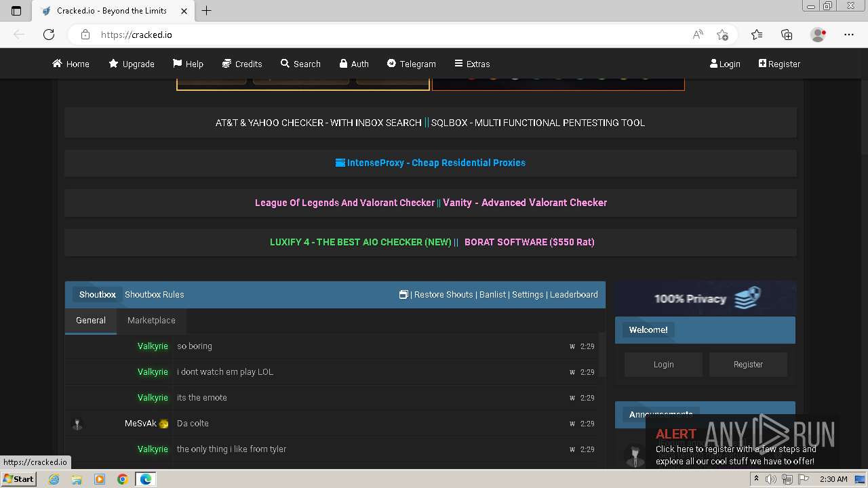Open the Help menu item
Screen dimensions: 868x488
[188, 64]
